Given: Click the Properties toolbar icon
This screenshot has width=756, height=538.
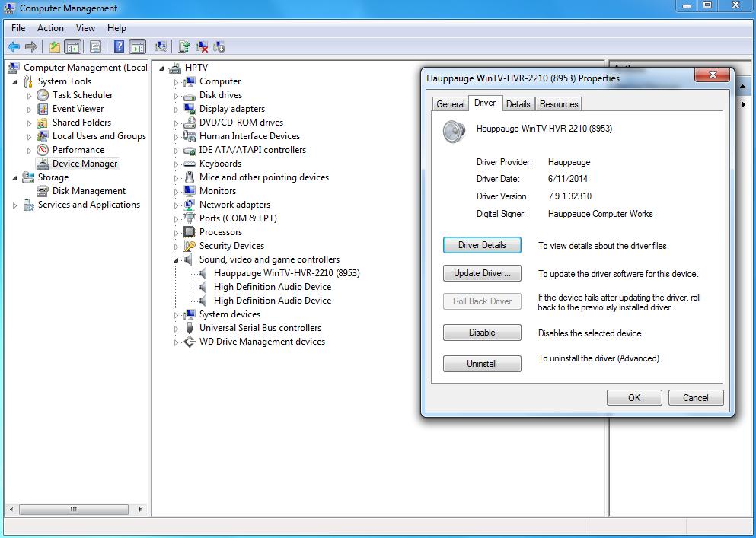Looking at the screenshot, I should click(x=95, y=47).
